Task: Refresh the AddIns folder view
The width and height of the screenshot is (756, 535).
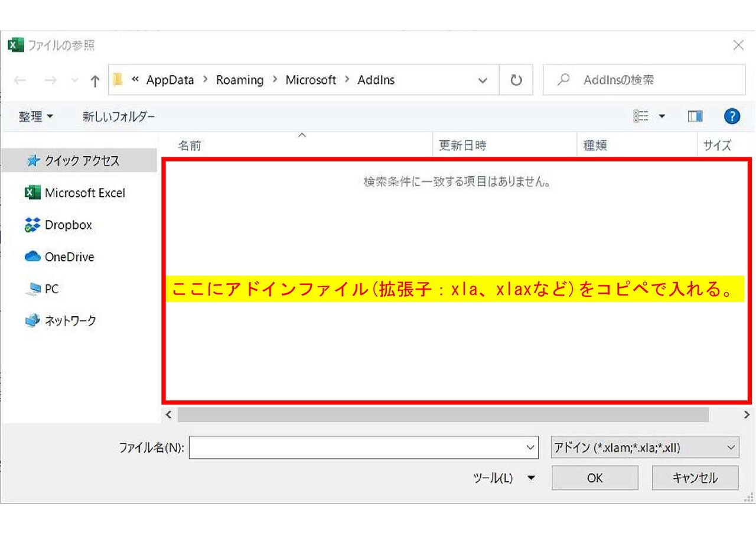Action: tap(516, 80)
